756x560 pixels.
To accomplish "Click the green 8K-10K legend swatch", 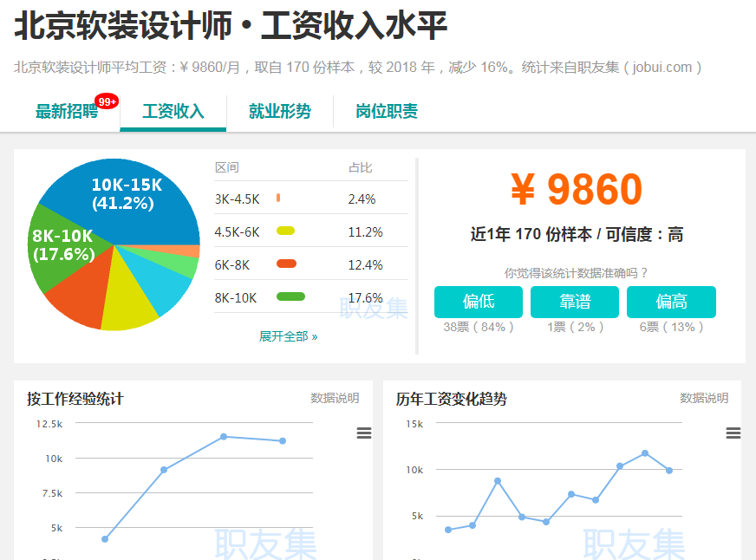I will [x=290, y=296].
